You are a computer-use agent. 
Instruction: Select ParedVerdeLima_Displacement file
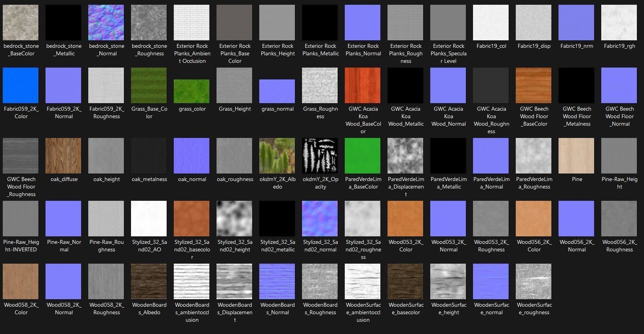(405, 156)
